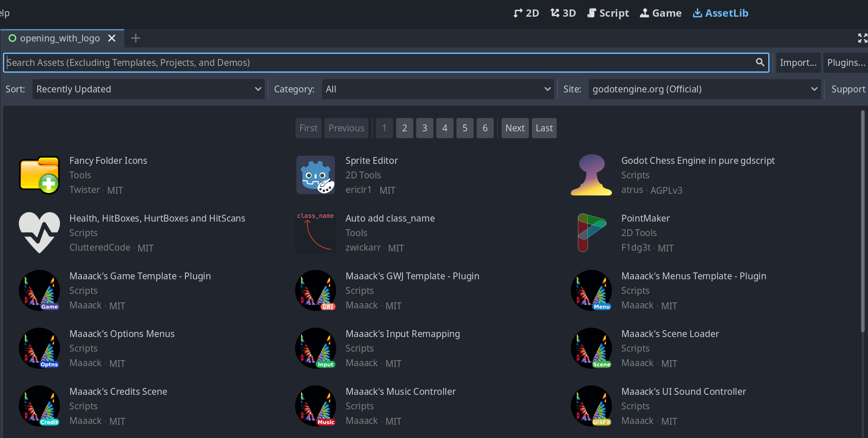Click the Health HitBoxes heart icon
The image size is (868, 438).
pos(39,233)
